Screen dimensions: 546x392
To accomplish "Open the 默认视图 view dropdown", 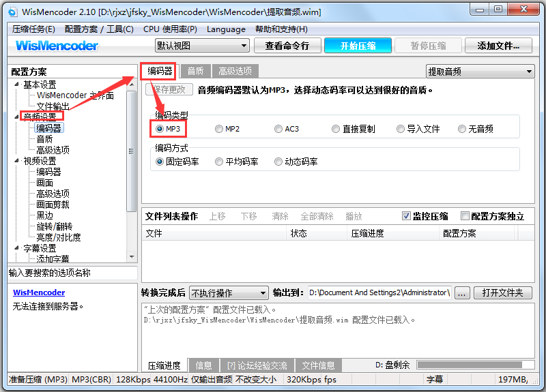I will (x=202, y=46).
